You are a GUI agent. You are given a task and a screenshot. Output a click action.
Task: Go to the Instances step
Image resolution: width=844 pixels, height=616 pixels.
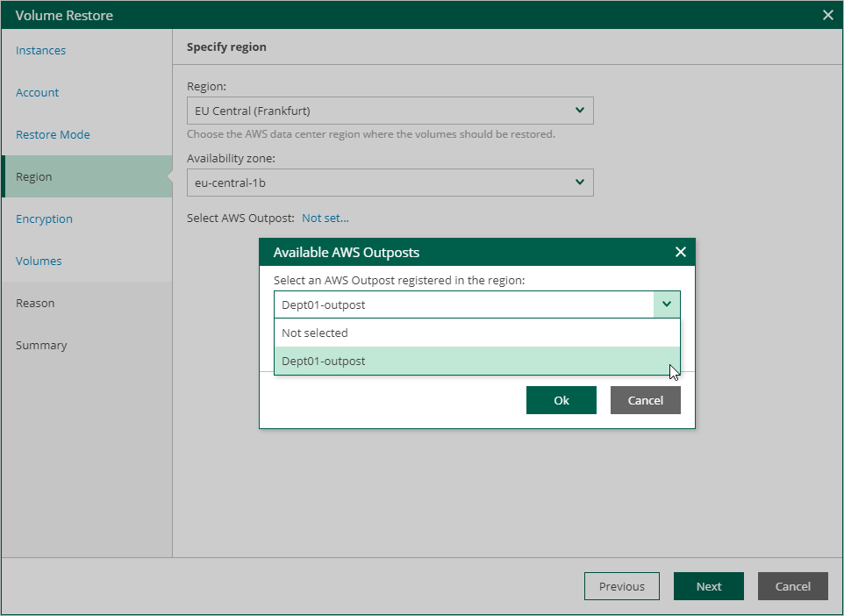(x=40, y=50)
